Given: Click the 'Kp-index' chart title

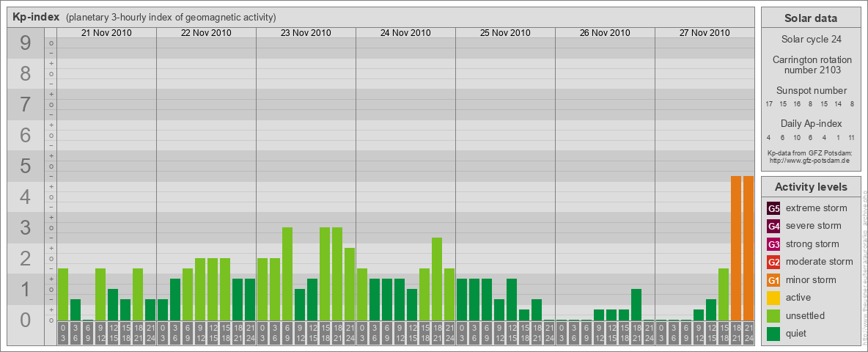Looking at the screenshot, I should pos(36,17).
